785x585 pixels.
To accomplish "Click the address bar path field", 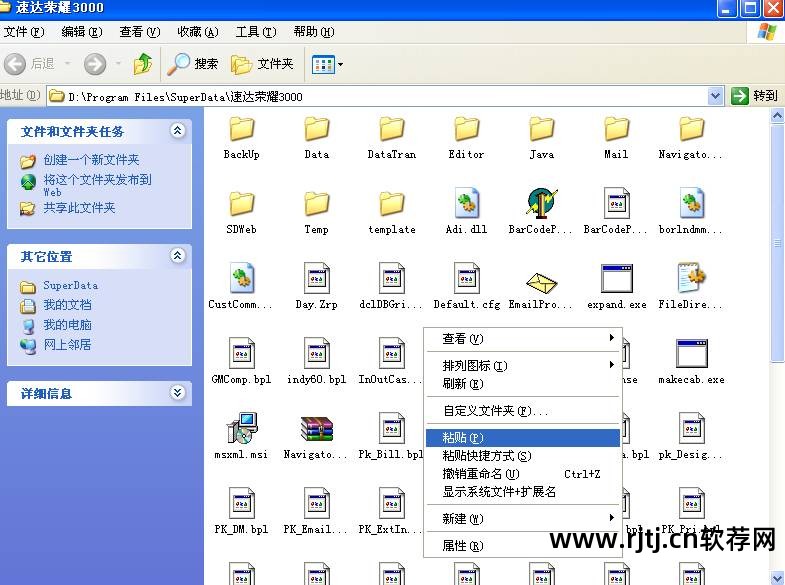I will pyautogui.click(x=380, y=97).
